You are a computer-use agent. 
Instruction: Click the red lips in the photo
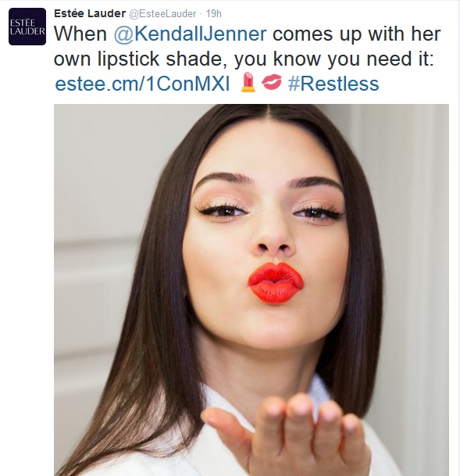point(276,283)
